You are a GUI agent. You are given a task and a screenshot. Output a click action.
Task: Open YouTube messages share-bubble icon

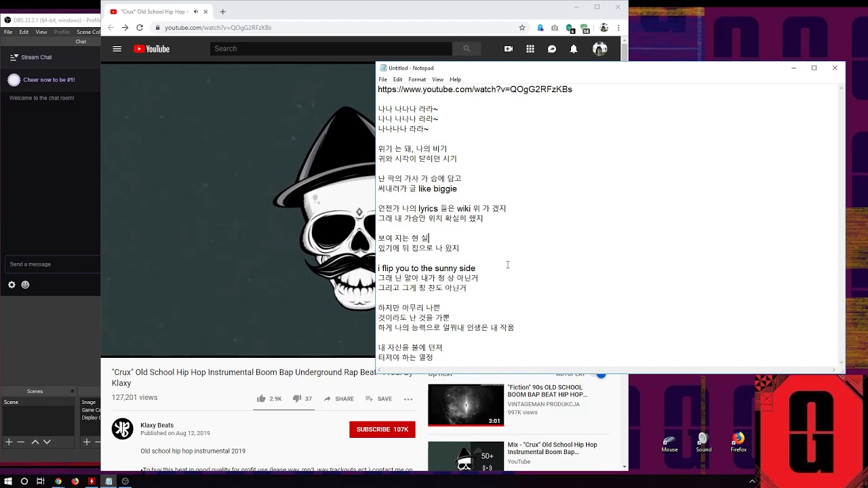click(x=552, y=49)
